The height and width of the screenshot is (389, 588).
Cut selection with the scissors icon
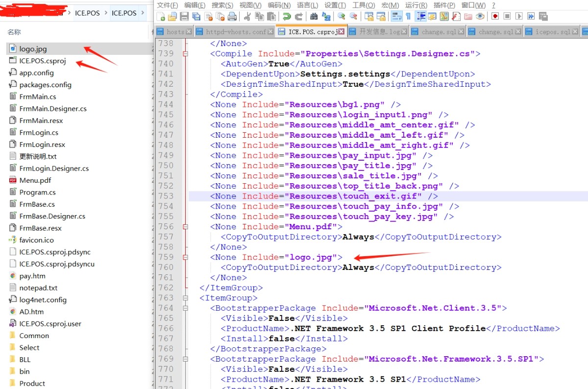[x=247, y=16]
